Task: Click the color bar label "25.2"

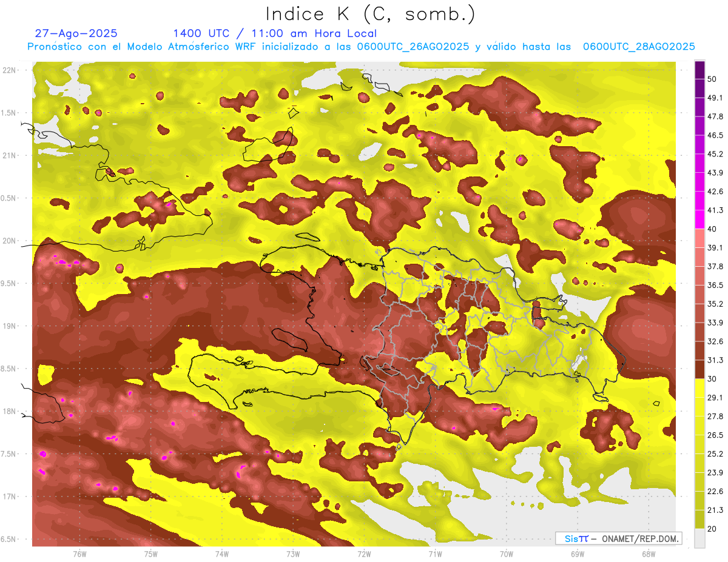Action: (x=715, y=454)
